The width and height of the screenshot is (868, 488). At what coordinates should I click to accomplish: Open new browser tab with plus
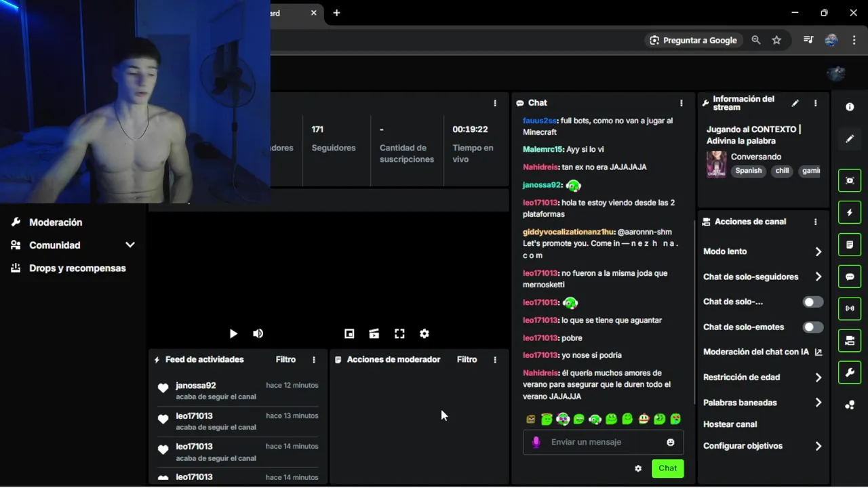336,13
